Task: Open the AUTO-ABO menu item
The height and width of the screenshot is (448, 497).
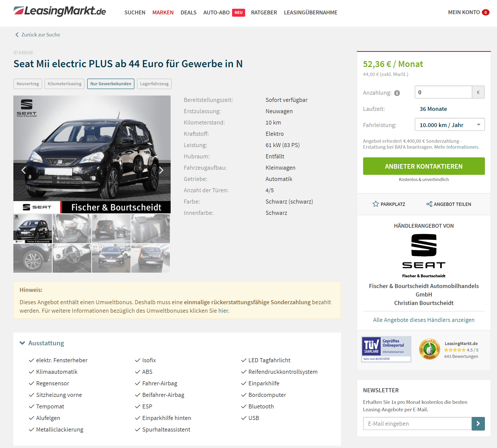Action: coord(216,12)
